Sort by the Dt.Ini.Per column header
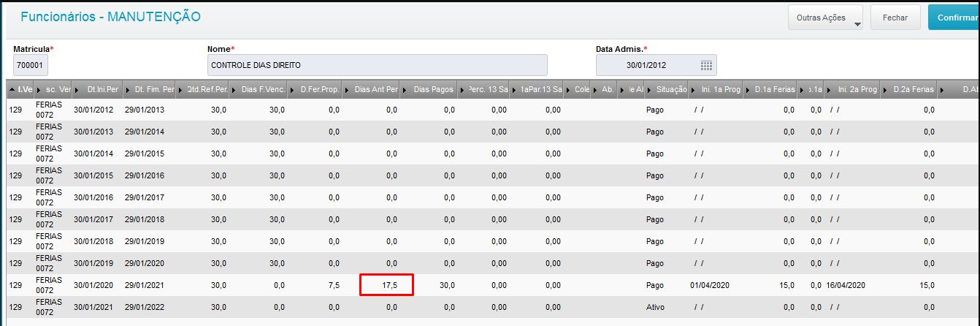The height and width of the screenshot is (326, 980). click(99, 89)
